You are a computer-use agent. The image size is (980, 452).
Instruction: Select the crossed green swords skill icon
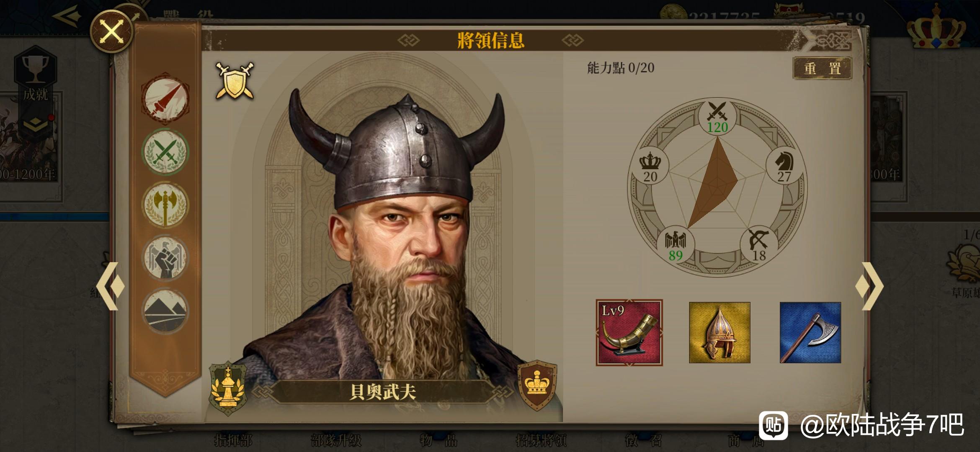tap(165, 152)
